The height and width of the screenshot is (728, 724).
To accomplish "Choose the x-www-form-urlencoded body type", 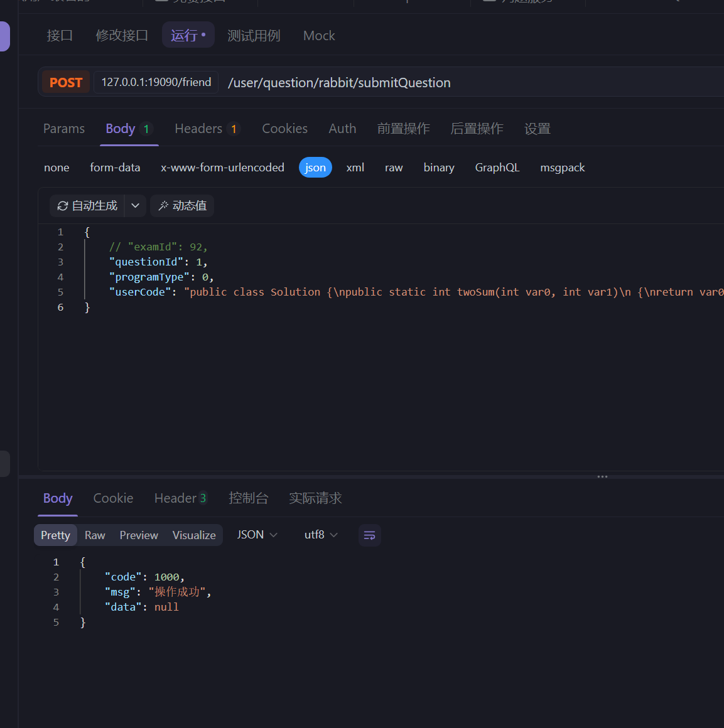I will coord(222,168).
